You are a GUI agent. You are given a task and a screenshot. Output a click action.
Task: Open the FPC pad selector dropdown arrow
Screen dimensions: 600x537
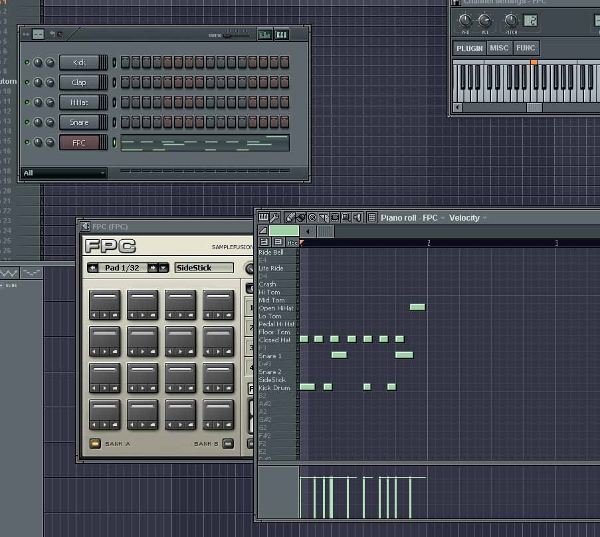point(163,268)
